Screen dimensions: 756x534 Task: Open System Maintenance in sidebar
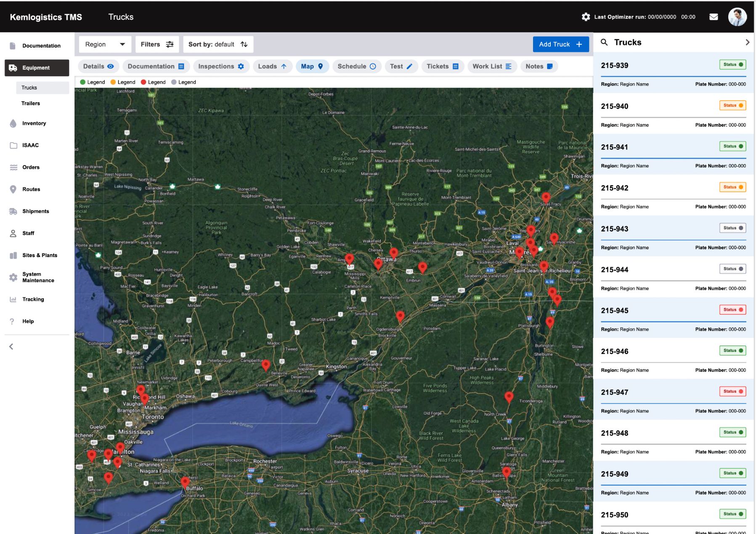[37, 277]
